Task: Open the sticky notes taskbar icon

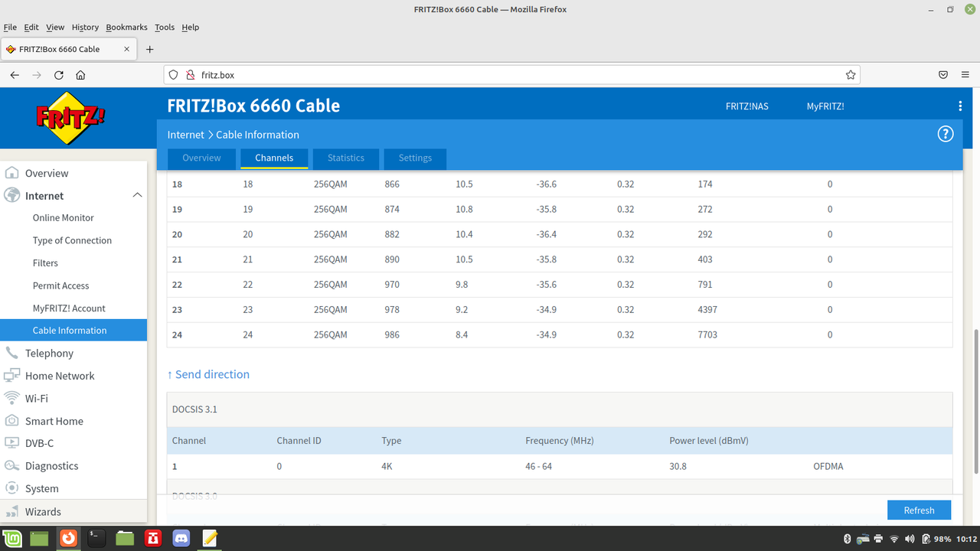Action: click(209, 539)
